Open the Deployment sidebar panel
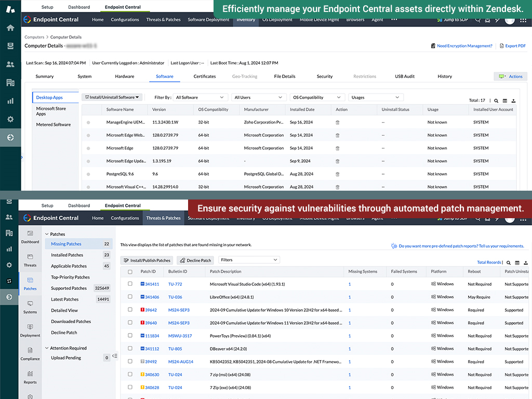 [30, 329]
